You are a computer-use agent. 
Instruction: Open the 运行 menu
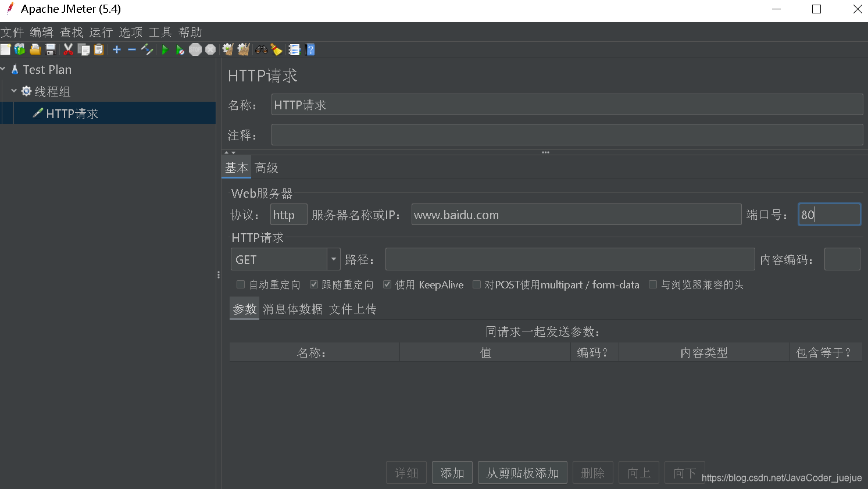point(101,32)
